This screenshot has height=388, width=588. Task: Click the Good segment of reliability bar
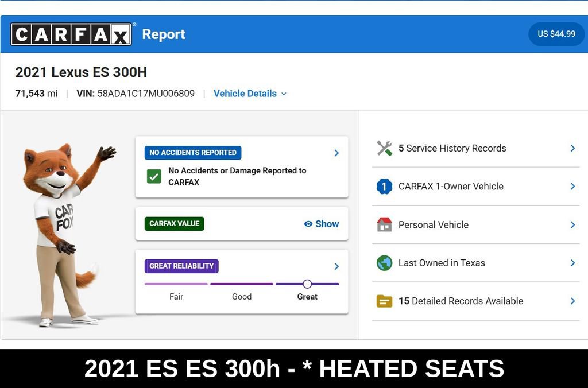pos(242,284)
